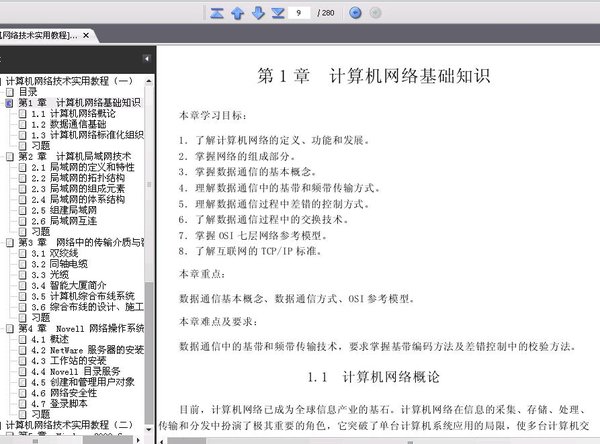Jump to the last page button
This screenshot has height=444, width=600.
pyautogui.click(x=278, y=13)
